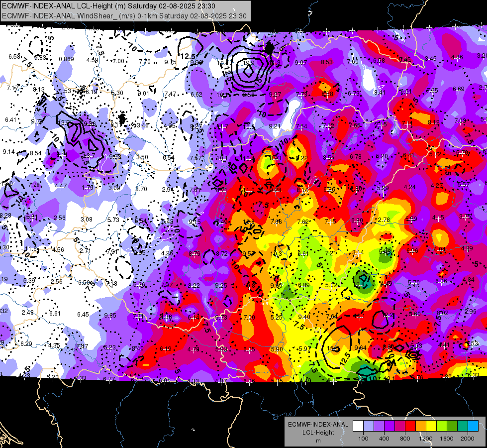Click the 4.66 grid value
Viewport: 487px width, 448px height.
point(457,57)
